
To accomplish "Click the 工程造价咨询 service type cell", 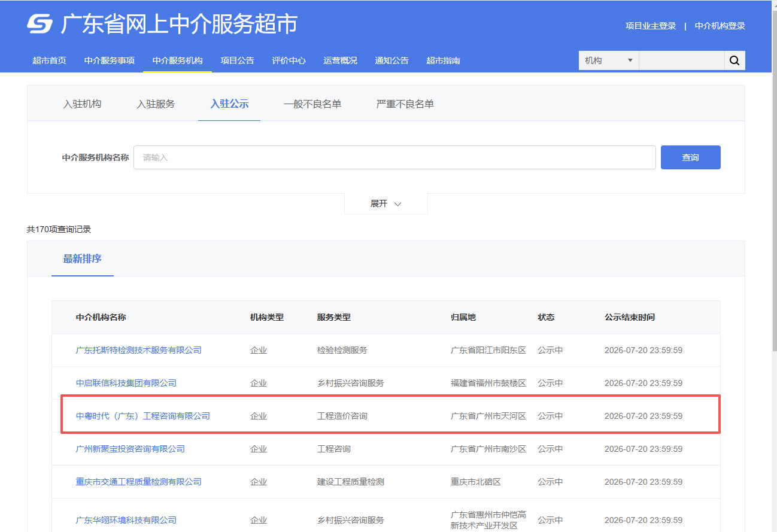I will pyautogui.click(x=342, y=416).
